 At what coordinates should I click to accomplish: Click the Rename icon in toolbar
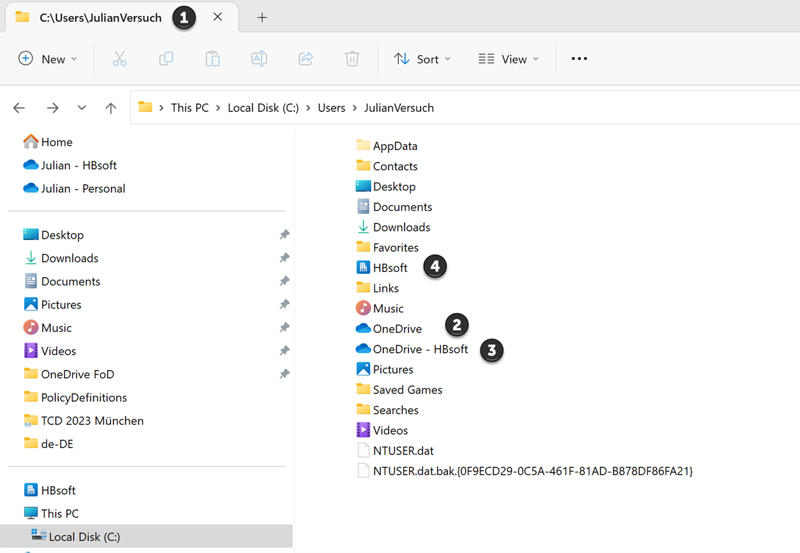259,59
